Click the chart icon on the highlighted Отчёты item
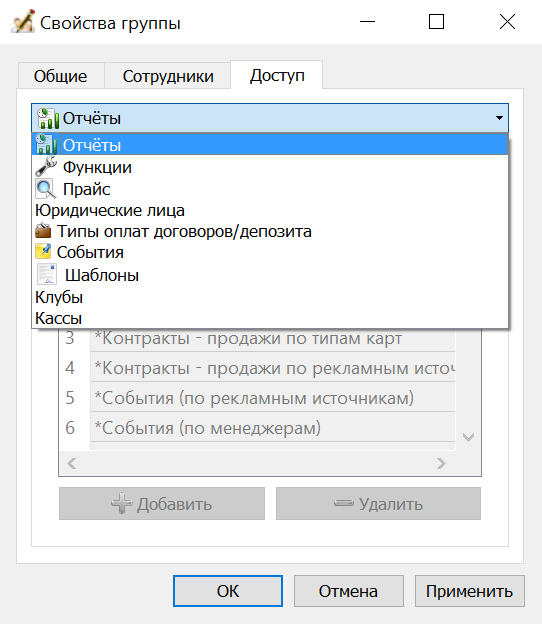542x624 pixels. [46, 144]
